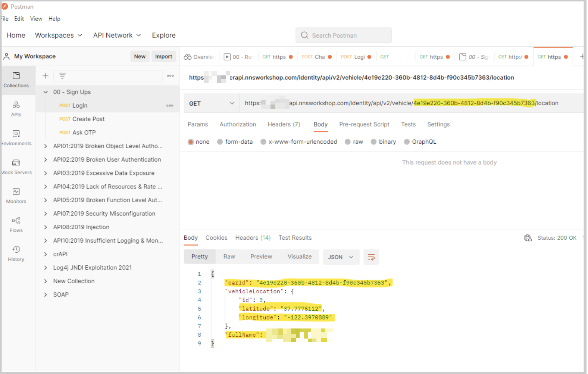588x374 pixels.
Task: Expand API03:2019 Excessive Data Exposure collection
Action: [46, 173]
